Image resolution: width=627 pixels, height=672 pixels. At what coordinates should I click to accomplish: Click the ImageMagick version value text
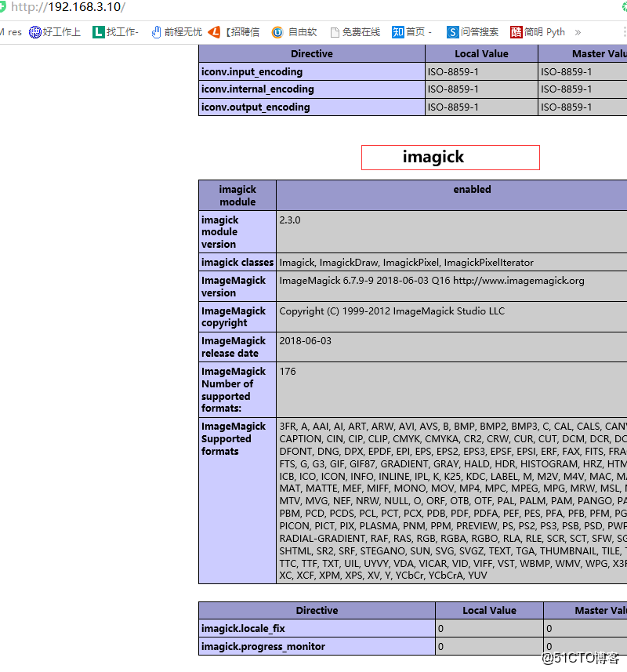pyautogui.click(x=432, y=281)
